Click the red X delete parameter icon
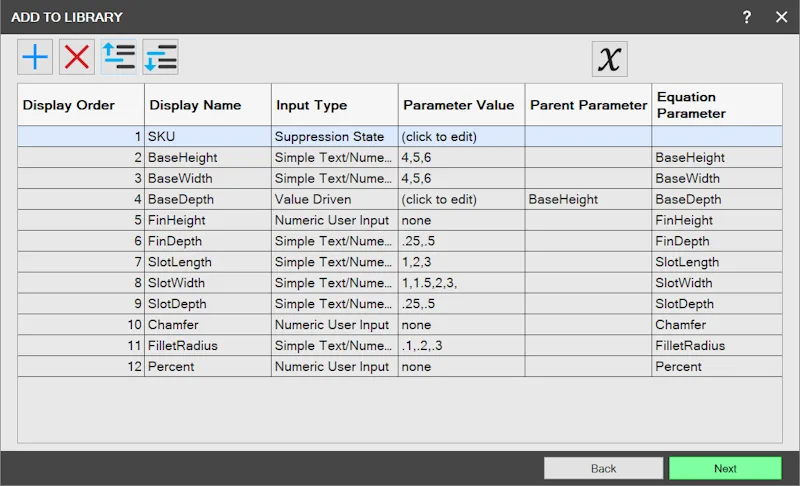 pos(77,57)
